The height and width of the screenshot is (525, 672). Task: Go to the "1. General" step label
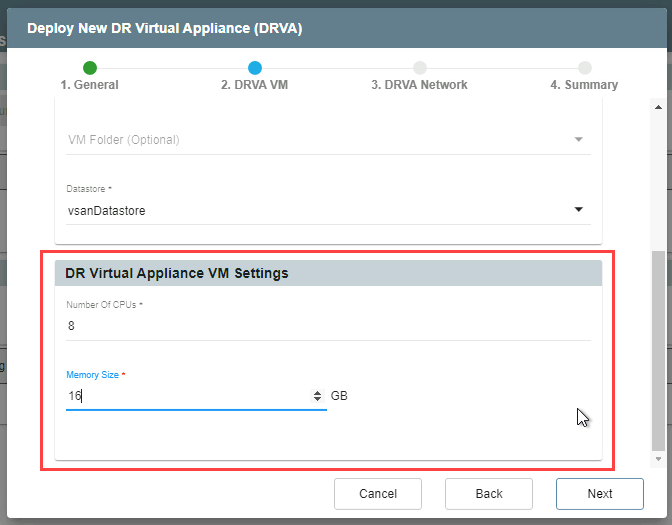click(89, 85)
